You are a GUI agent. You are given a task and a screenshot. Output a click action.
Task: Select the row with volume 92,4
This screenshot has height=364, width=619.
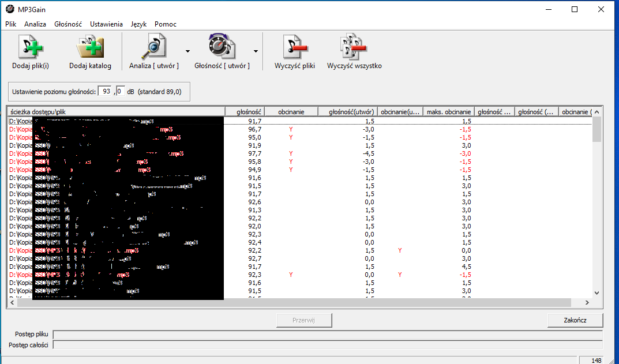click(300, 242)
